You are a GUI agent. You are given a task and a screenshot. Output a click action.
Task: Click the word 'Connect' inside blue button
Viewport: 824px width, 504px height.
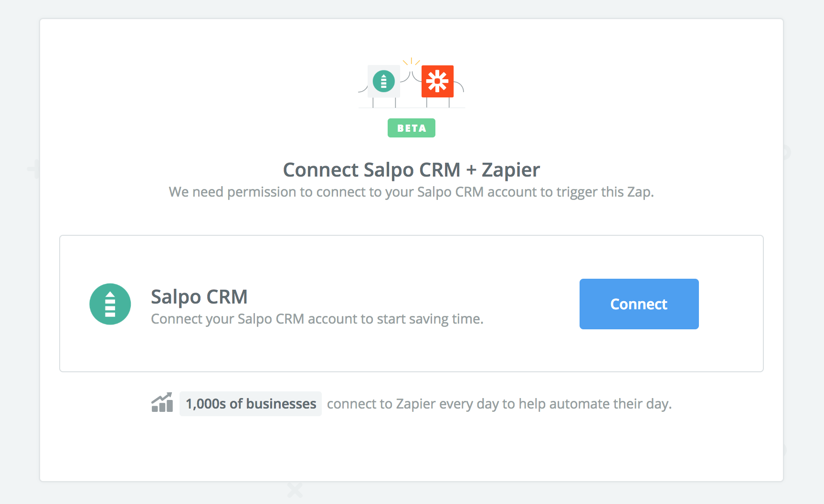(639, 304)
